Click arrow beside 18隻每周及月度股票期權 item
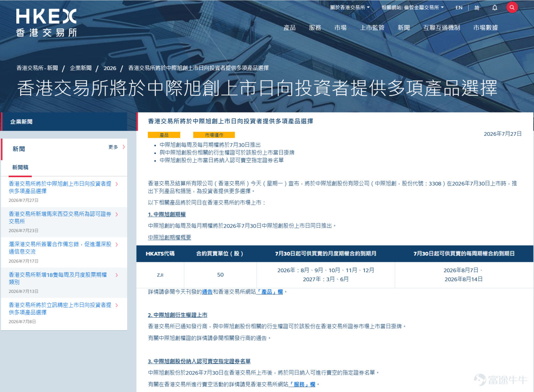The height and width of the screenshot is (392, 534). (x=117, y=275)
